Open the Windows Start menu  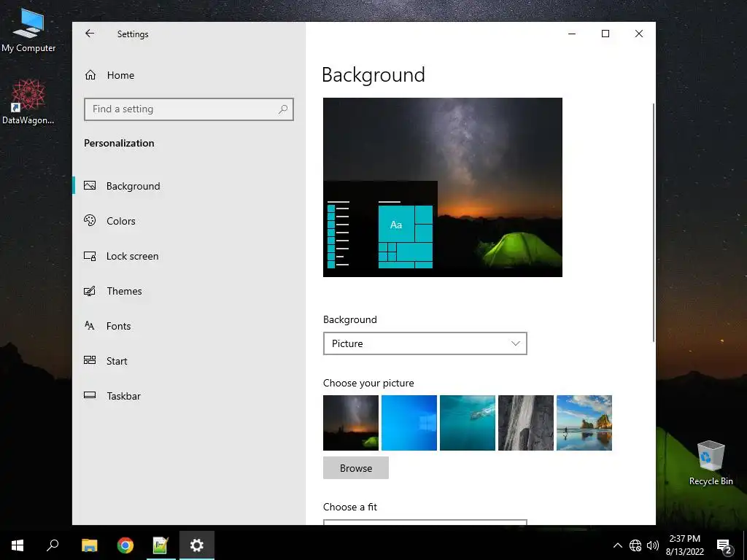pyautogui.click(x=18, y=545)
